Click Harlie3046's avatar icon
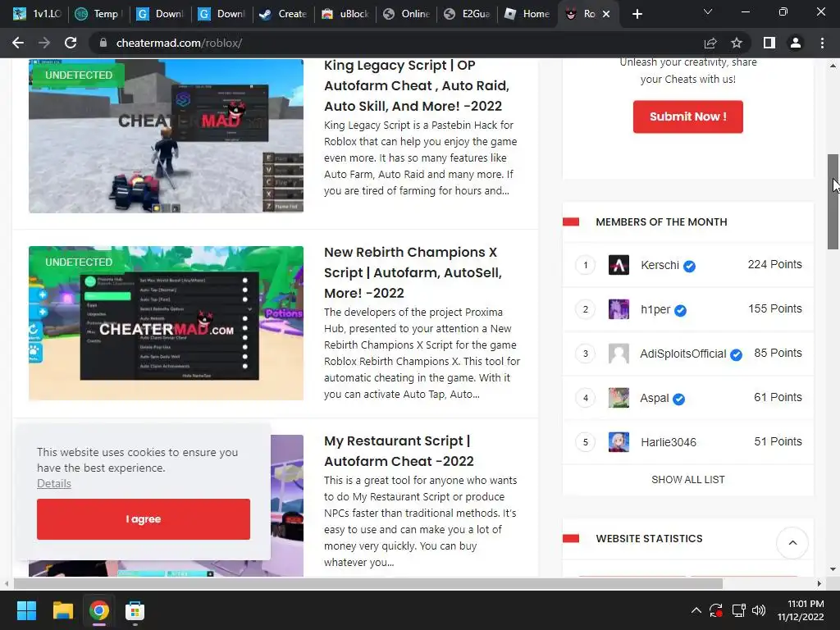The image size is (840, 630). tap(619, 442)
